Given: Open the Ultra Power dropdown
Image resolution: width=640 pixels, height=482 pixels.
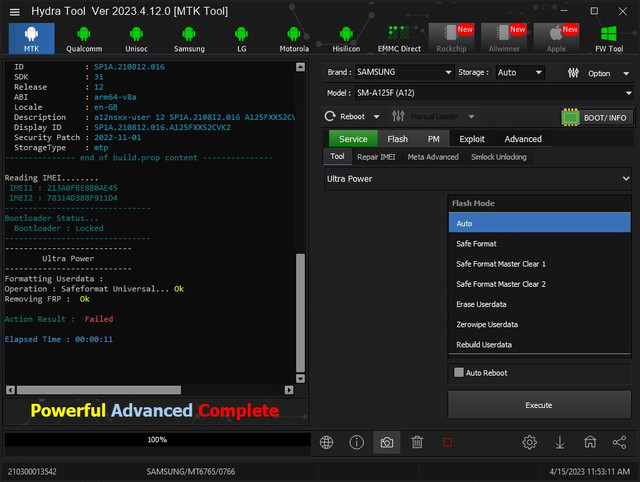Looking at the screenshot, I should (478, 179).
